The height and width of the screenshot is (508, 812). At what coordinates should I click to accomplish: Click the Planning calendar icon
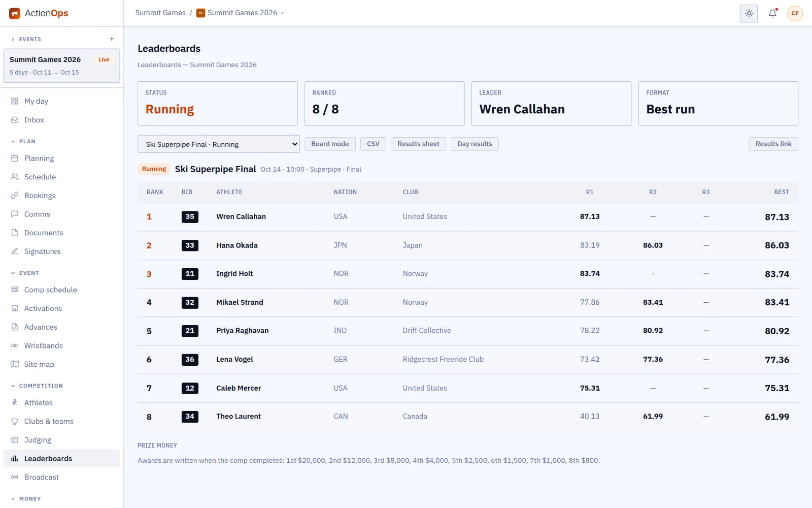[x=15, y=158]
